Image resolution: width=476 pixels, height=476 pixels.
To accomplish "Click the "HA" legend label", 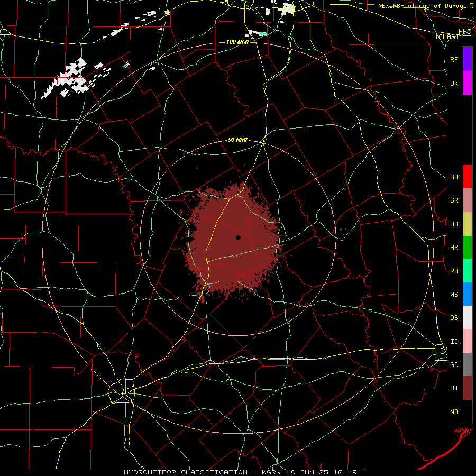I will pos(454,177).
